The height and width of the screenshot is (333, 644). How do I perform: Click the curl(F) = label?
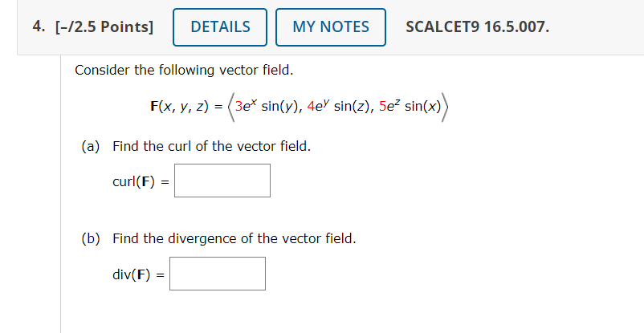pyautogui.click(x=141, y=181)
